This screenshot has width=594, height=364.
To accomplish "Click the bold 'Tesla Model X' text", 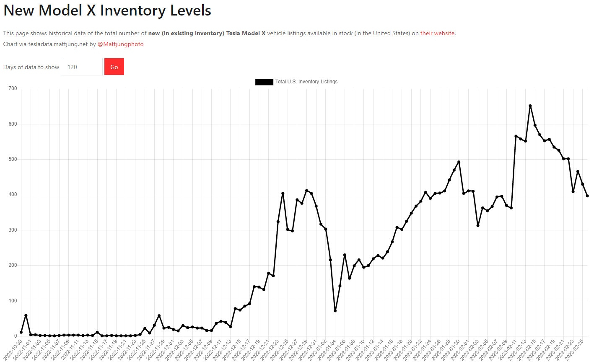I will tap(246, 34).
